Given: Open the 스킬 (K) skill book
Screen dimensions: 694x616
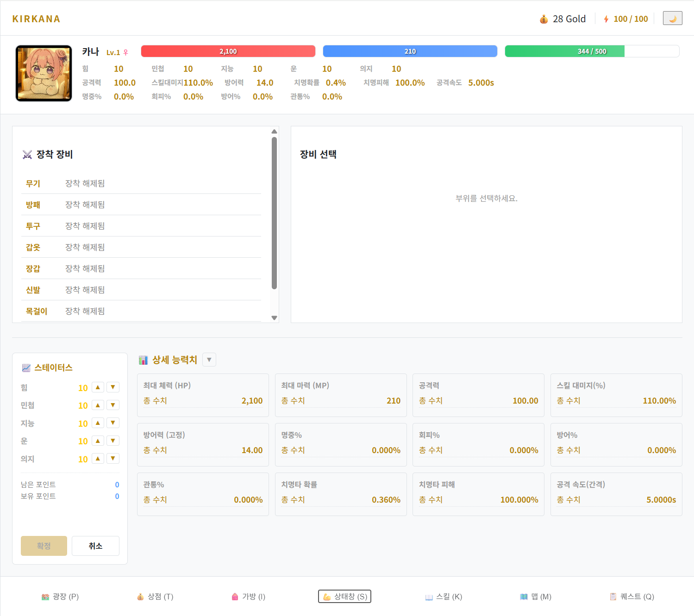Looking at the screenshot, I should pyautogui.click(x=444, y=597).
